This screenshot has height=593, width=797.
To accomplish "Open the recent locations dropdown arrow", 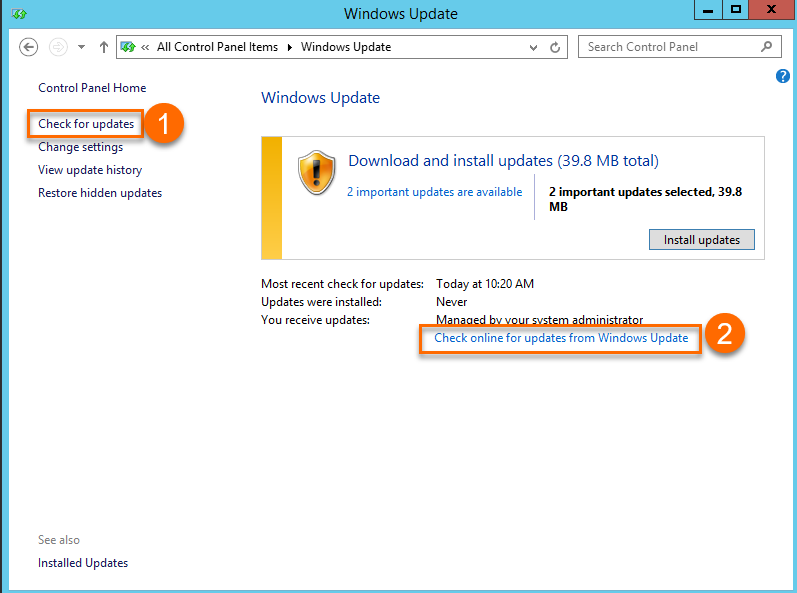I will [81, 47].
